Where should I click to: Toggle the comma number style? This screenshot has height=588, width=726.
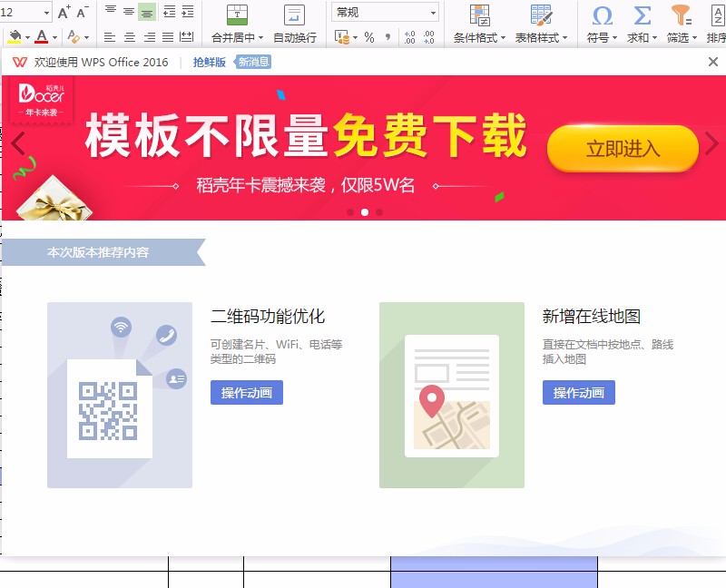tap(388, 36)
